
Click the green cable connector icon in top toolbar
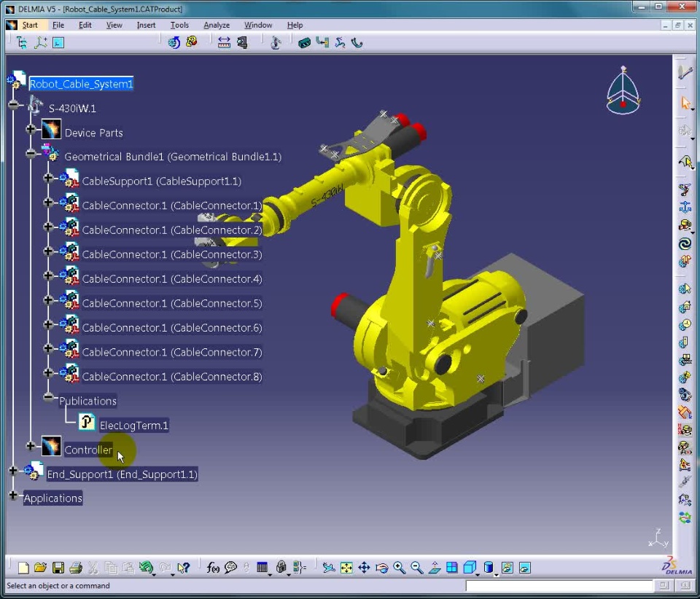coord(304,43)
